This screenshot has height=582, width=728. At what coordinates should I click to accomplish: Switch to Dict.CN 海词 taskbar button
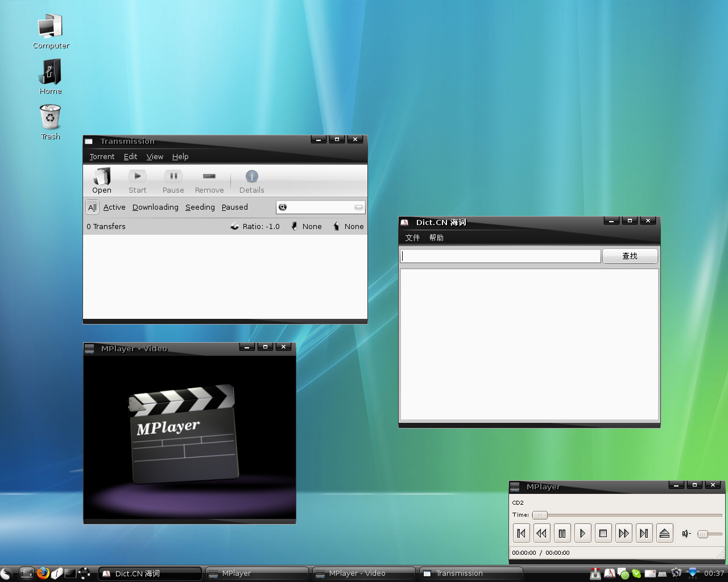coord(150,573)
